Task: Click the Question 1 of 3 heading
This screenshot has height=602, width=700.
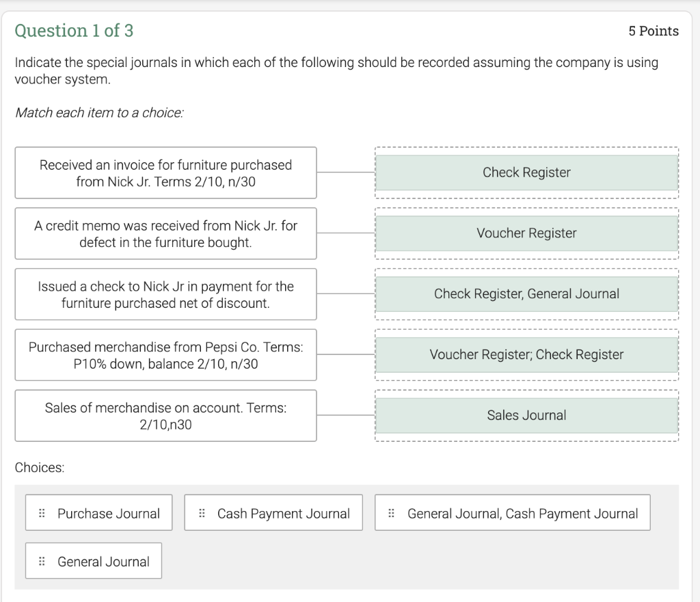Action: (x=74, y=31)
